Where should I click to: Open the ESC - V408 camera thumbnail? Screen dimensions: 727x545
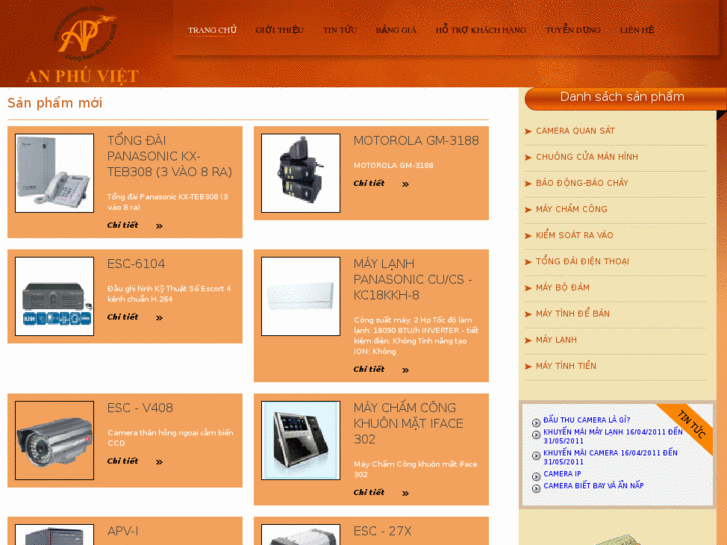55,440
